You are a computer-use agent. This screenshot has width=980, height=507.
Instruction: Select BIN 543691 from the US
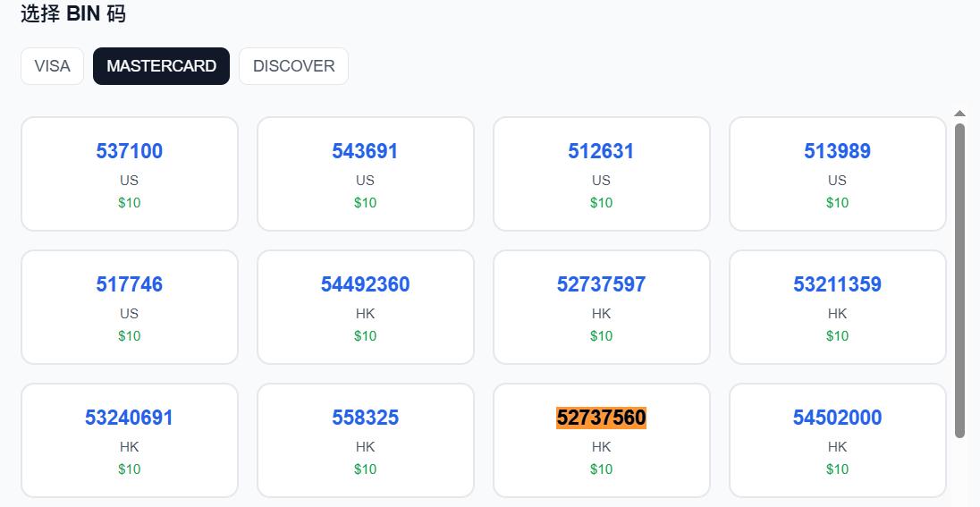pyautogui.click(x=365, y=173)
